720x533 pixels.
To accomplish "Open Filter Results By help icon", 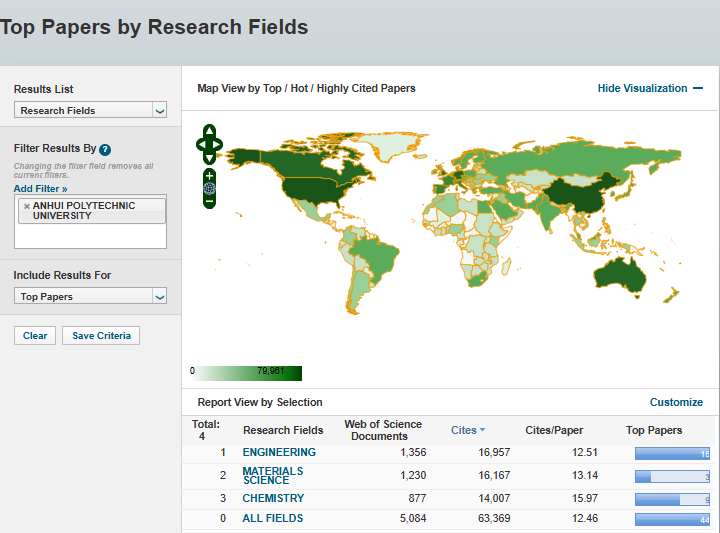I will 105,149.
